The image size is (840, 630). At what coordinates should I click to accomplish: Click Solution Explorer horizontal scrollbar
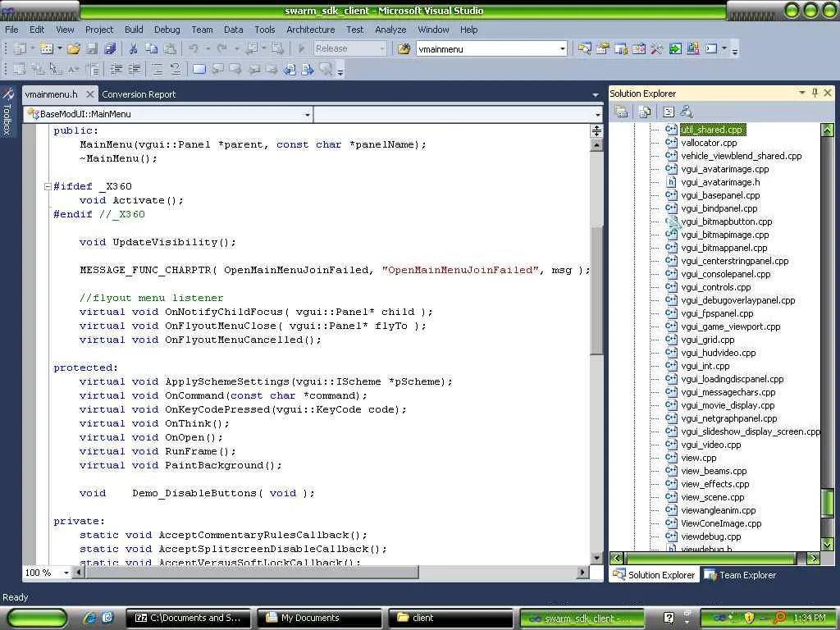click(710, 558)
